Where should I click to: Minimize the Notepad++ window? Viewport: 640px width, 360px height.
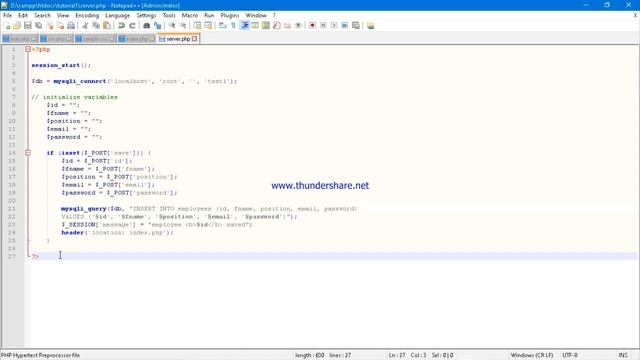[x=586, y=5]
